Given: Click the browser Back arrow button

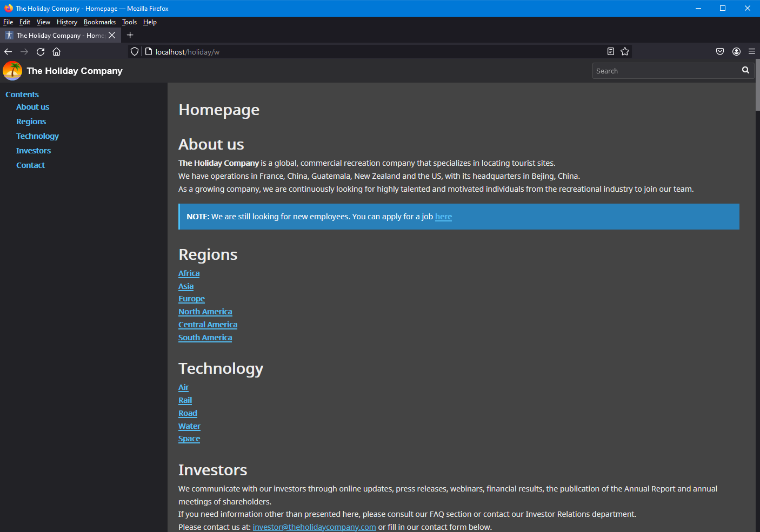Looking at the screenshot, I should click(x=8, y=52).
